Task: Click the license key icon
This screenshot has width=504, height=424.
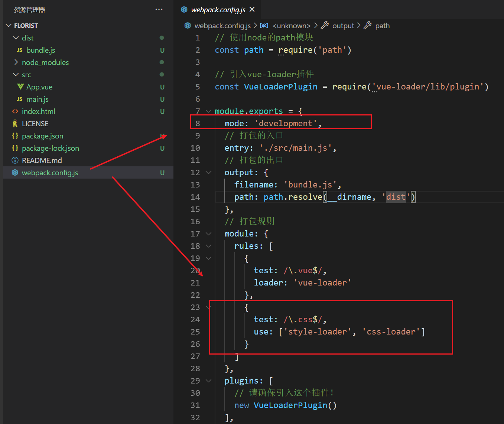Action: [15, 123]
